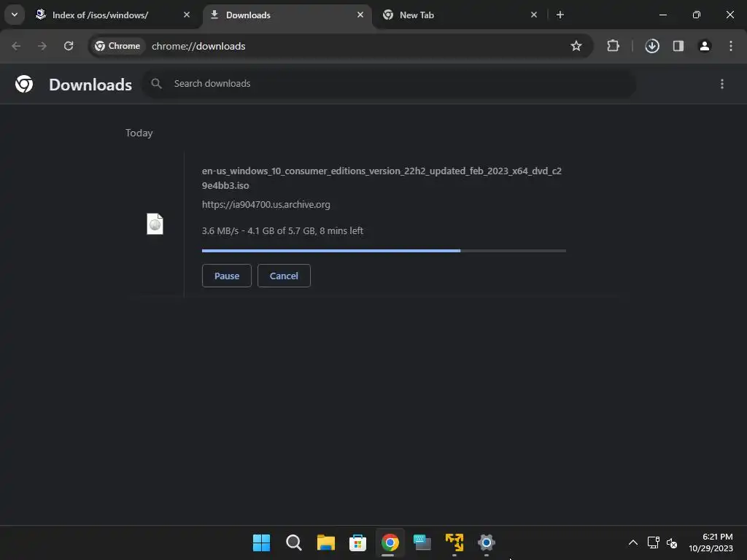The image size is (747, 560).
Task: Close the Downloads tab
Action: (360, 15)
